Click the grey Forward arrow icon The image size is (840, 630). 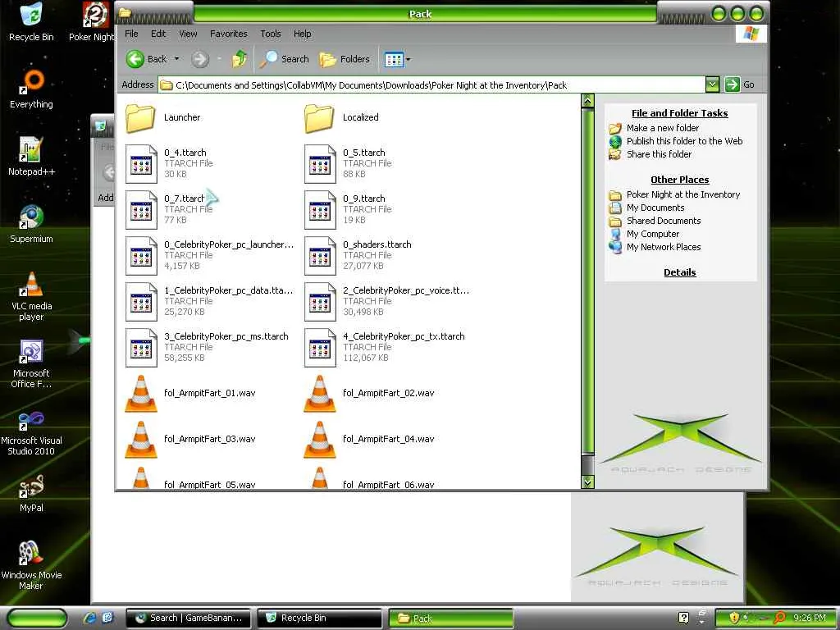click(200, 59)
